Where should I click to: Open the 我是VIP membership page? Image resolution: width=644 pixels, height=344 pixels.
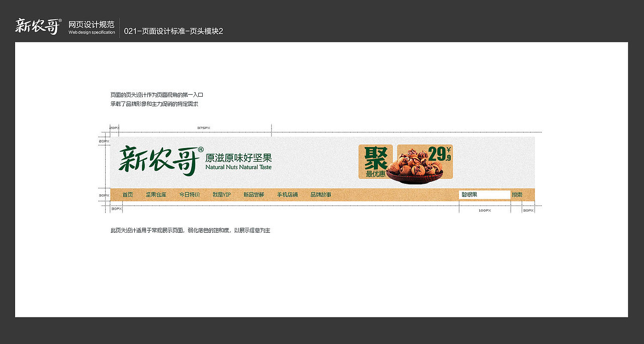coord(220,194)
